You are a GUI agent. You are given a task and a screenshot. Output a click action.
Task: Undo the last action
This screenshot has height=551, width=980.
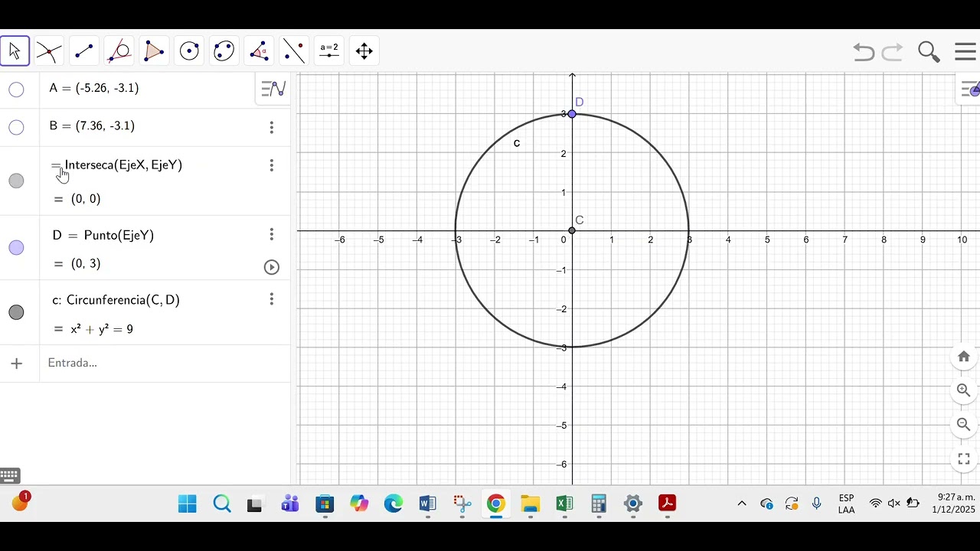864,52
